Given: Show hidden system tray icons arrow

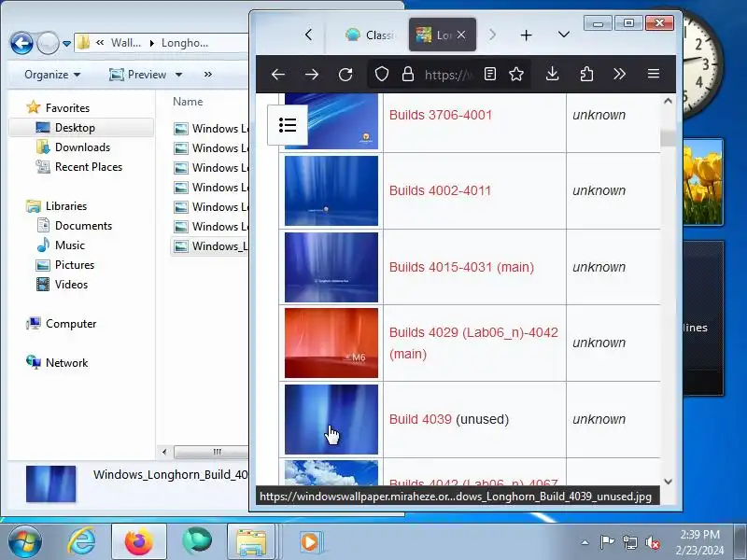Looking at the screenshot, I should (585, 542).
